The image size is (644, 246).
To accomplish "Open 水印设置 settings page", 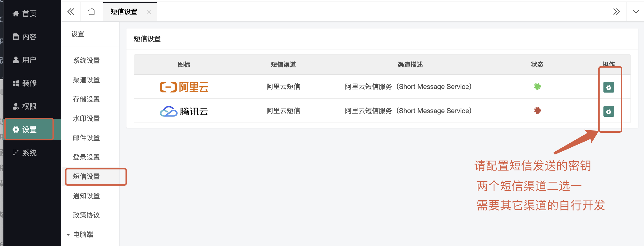I will tap(86, 118).
